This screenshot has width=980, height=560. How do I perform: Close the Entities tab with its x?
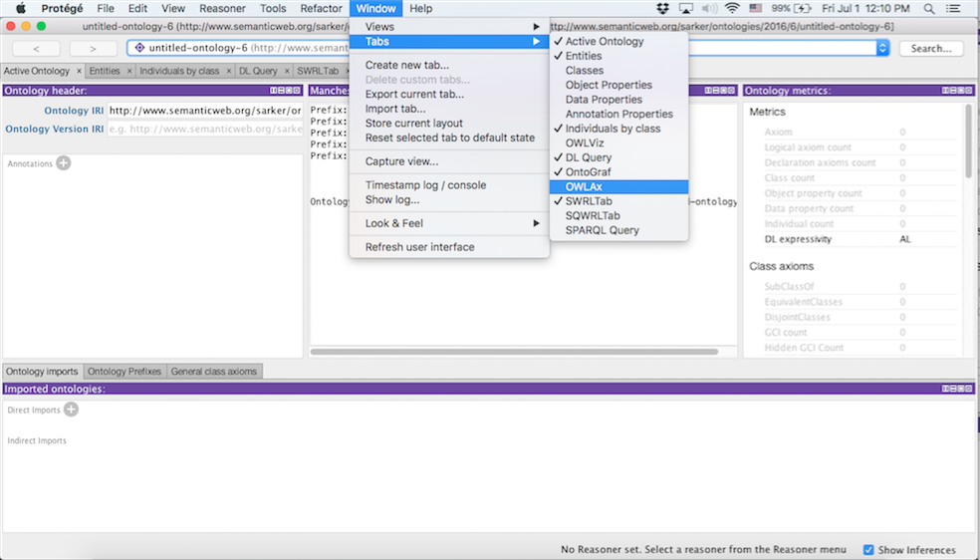pos(129,72)
